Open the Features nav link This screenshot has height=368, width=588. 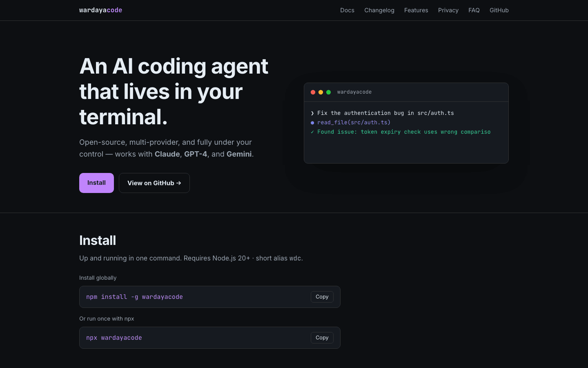(x=416, y=10)
